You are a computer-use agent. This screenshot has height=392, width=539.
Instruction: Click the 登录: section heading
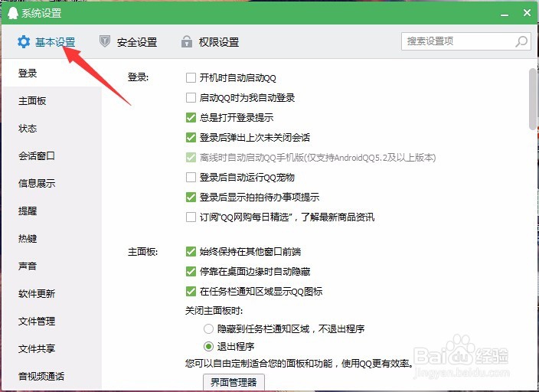coord(138,77)
